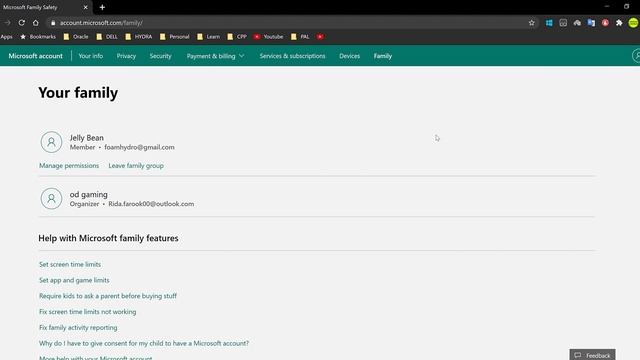Click Rida.farook00@outlook.com email text
The width and height of the screenshot is (640, 360).
pos(151,204)
